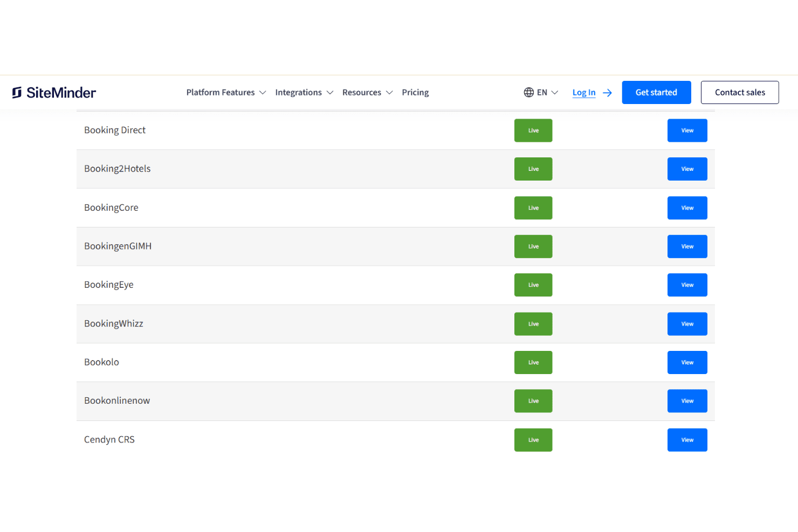
Task: Click the Live status for Bookonlinenow
Action: point(533,401)
